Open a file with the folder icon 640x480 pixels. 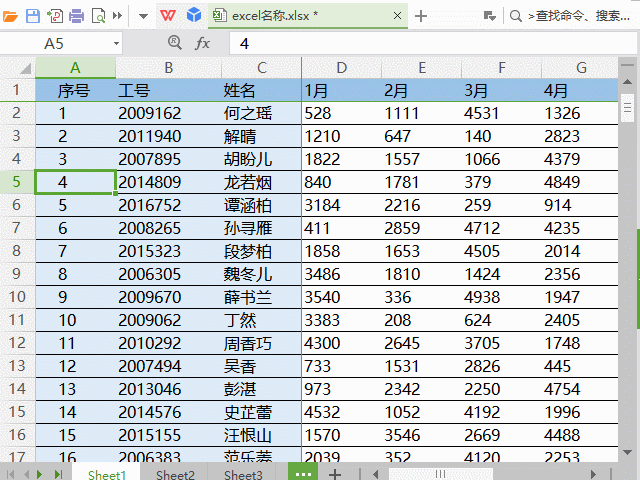[10, 16]
